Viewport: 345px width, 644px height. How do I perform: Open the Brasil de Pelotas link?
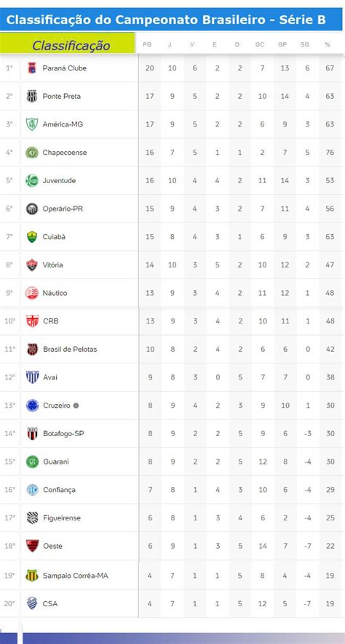pos(70,349)
